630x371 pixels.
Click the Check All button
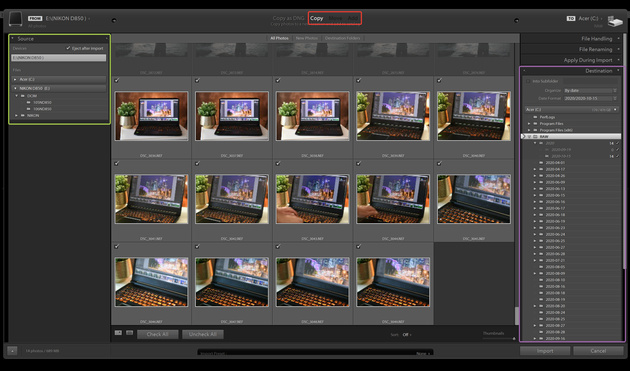tap(158, 334)
